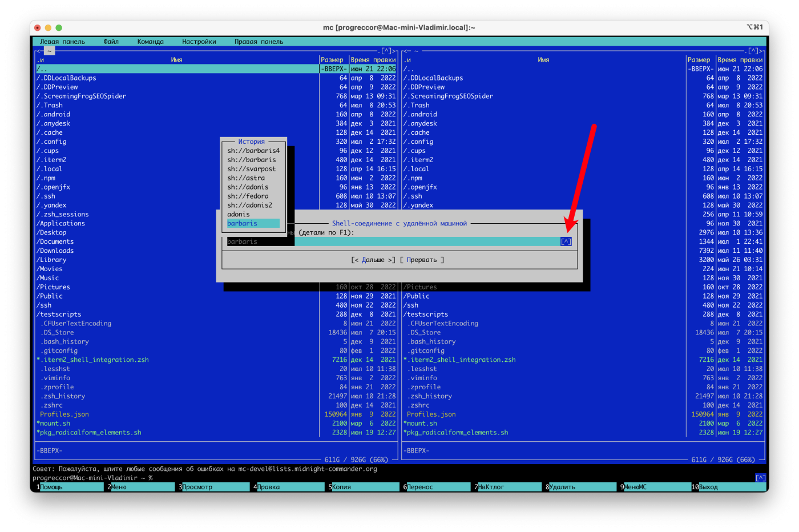Viewport: 799px width, 532px height.
Task: Open the Файл menu
Action: point(111,42)
